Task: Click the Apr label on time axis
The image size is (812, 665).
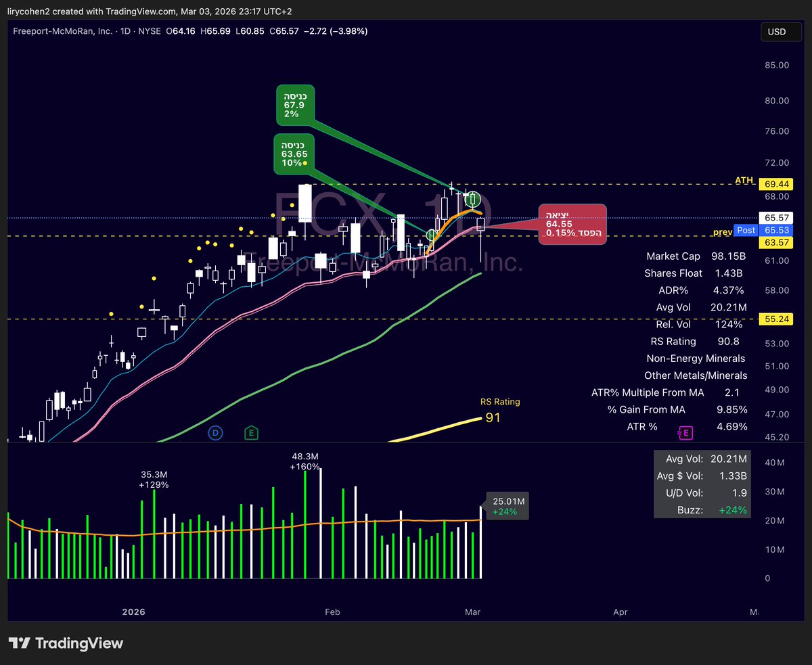Action: point(621,612)
